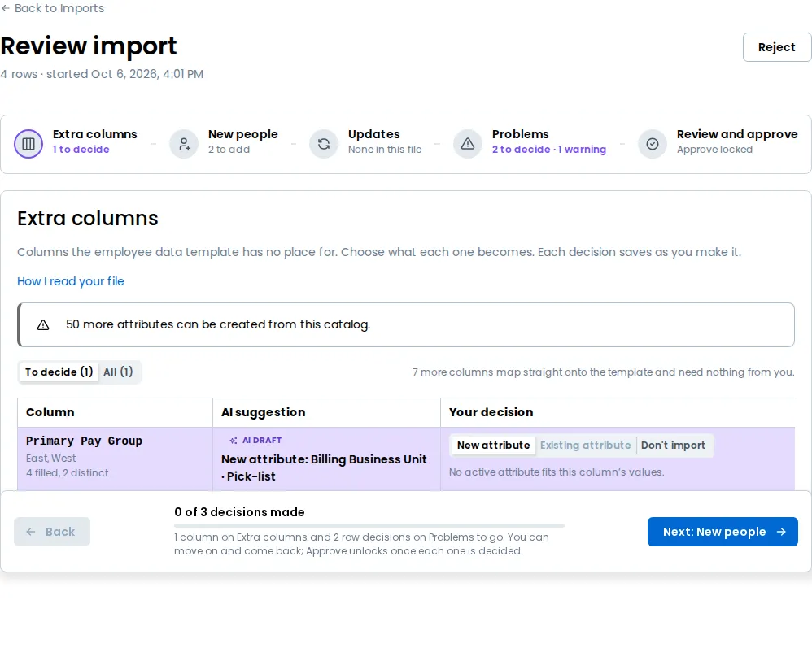Click the '2 to add' status text
812x661 pixels.
click(x=229, y=149)
